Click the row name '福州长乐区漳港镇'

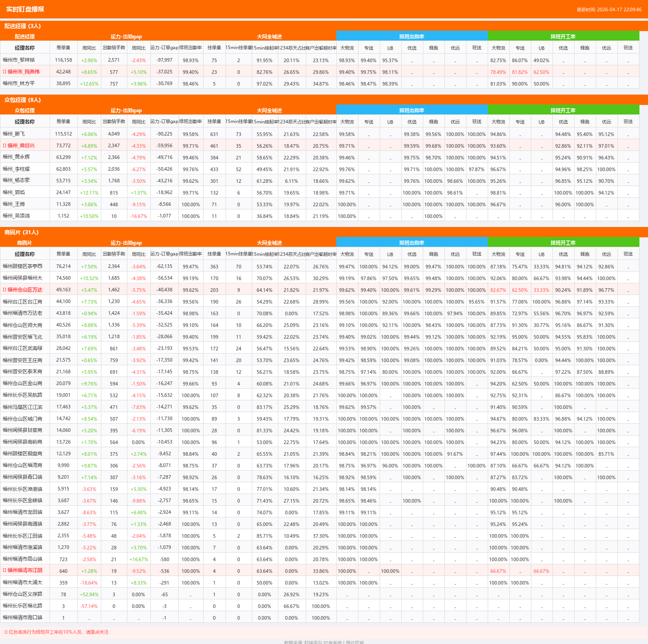click(23, 489)
